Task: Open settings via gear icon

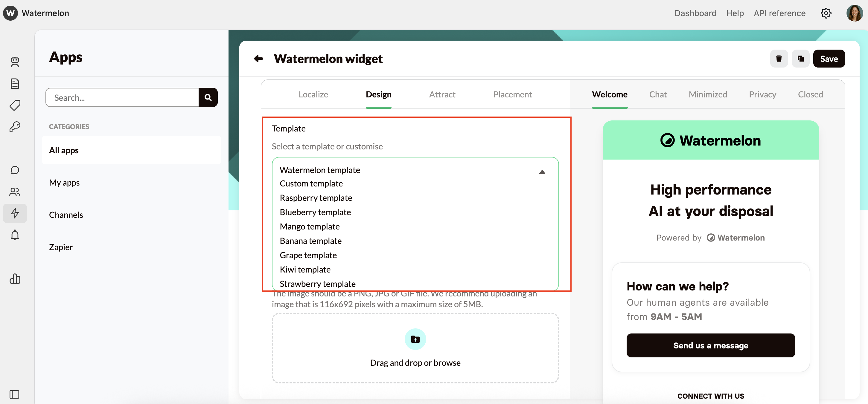Action: click(x=826, y=13)
